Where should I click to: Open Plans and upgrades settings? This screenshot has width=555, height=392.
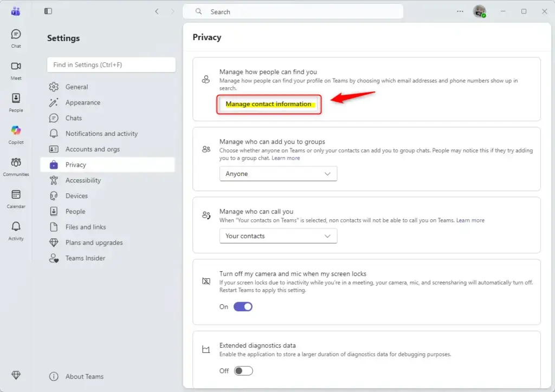click(108, 243)
